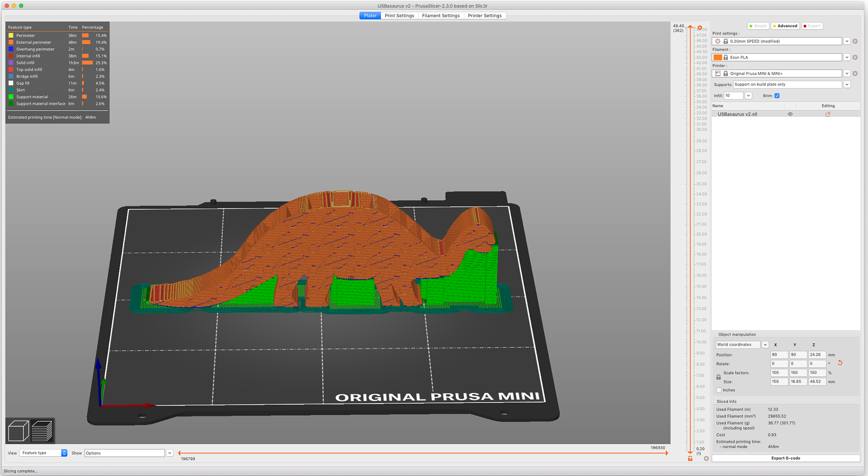Image resolution: width=868 pixels, height=476 pixels.
Task: Click the editing icon for USBasaurus v2.stl
Action: click(828, 114)
